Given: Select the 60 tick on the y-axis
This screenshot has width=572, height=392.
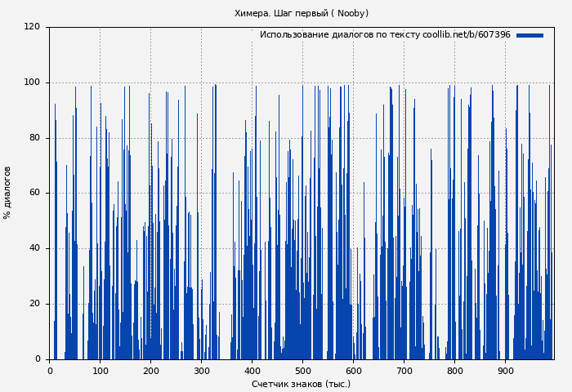Looking at the screenshot, I should click(x=34, y=194).
